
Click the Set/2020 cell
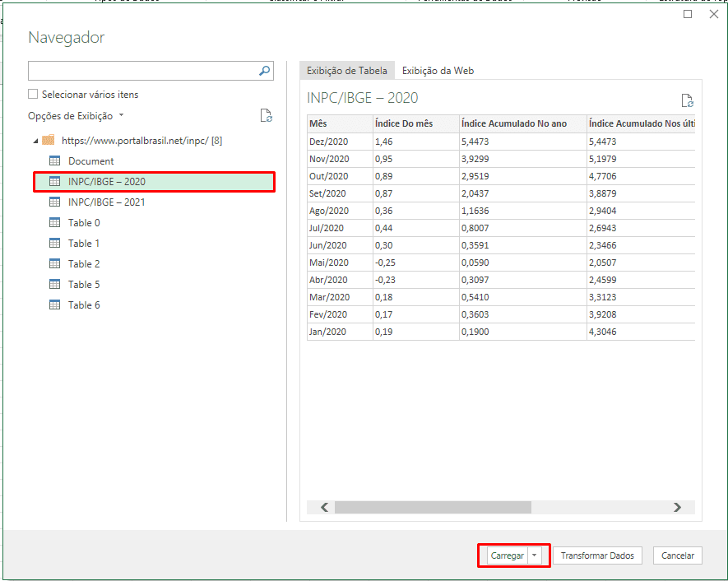(340, 193)
